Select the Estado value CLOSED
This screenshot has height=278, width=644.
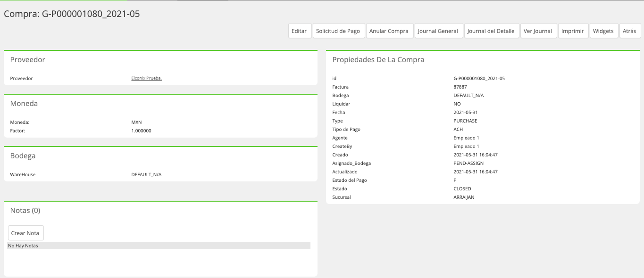click(462, 188)
